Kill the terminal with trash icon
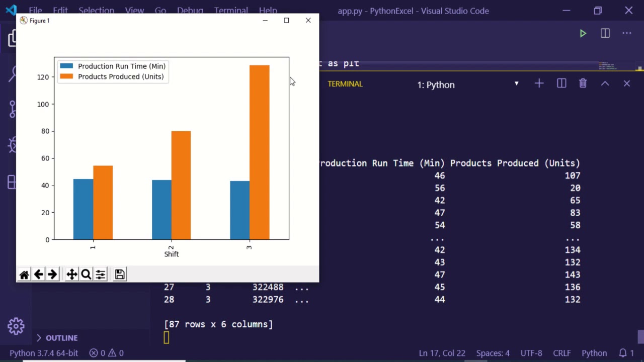 583,83
